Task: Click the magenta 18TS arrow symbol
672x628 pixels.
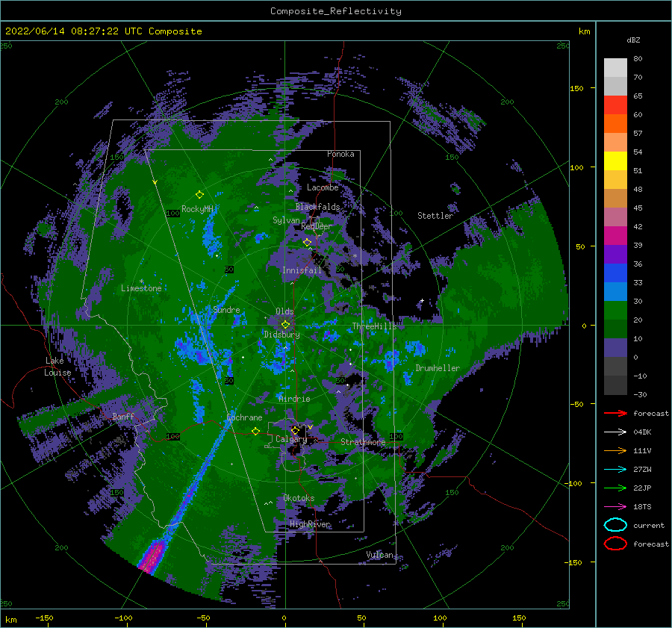Action: point(615,506)
